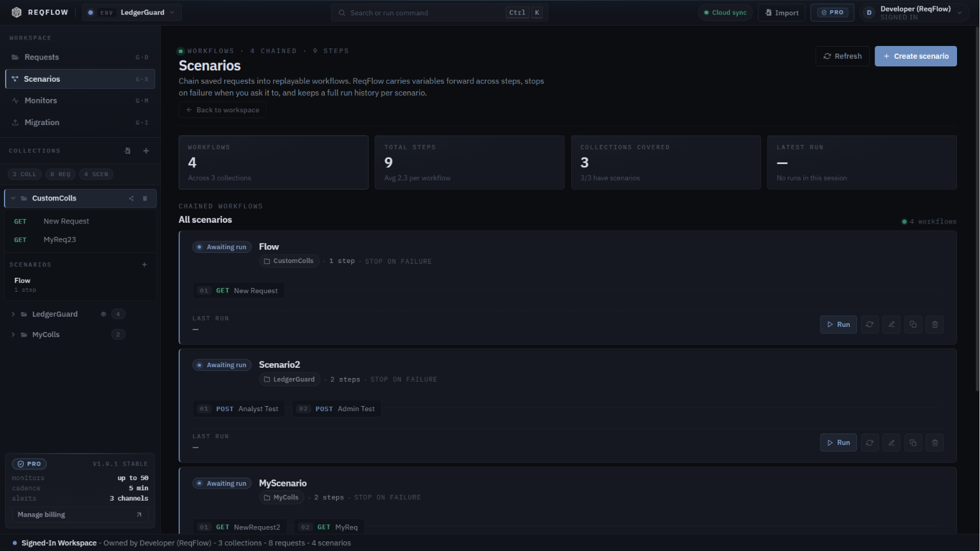Click the search magnifier icon in command bar
Viewport: 980px width, 551px height.
[342, 13]
